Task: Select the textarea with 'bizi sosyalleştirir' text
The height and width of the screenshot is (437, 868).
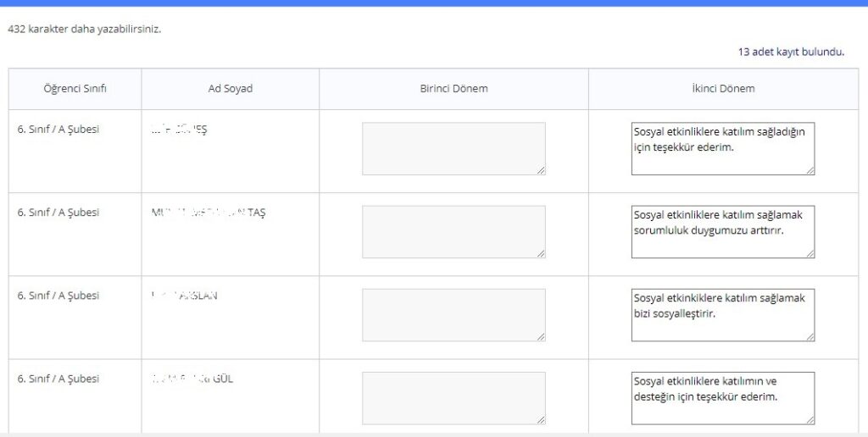Action: [722, 315]
